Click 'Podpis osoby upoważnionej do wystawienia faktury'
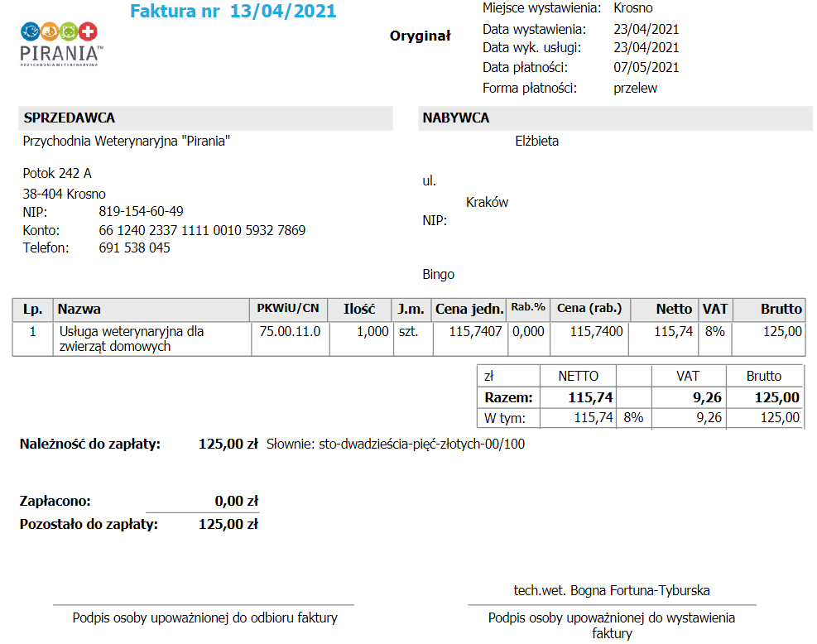Image resolution: width=817 pixels, height=644 pixels. coord(612,626)
